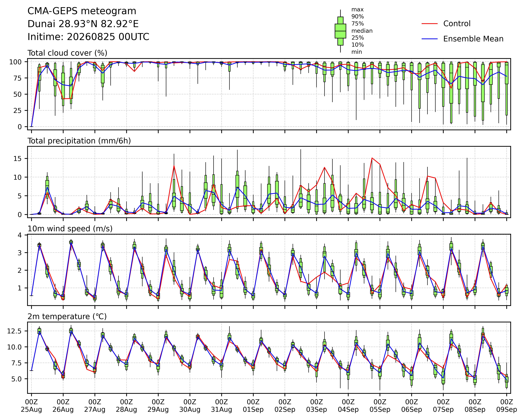Click the Total cloud cover (%) panel title
Screen dimensions: 524x420
[67, 53]
